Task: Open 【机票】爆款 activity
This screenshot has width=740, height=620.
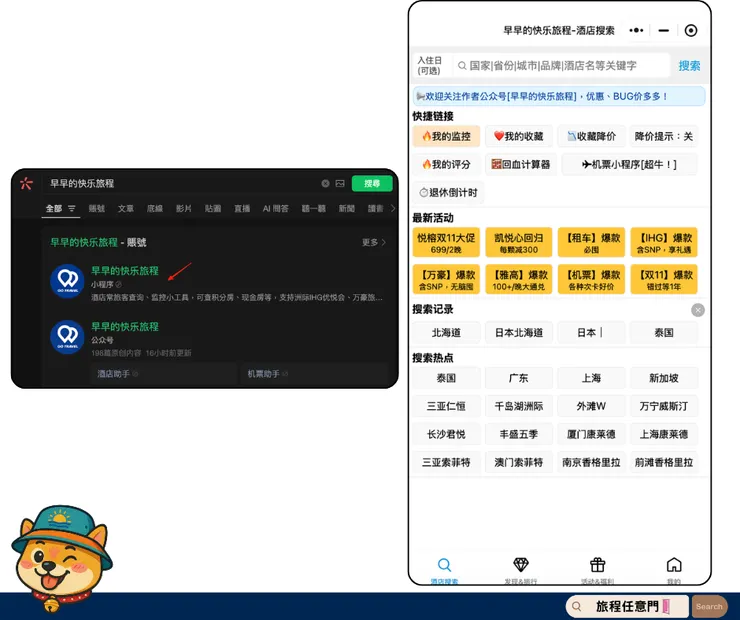Action: point(591,279)
